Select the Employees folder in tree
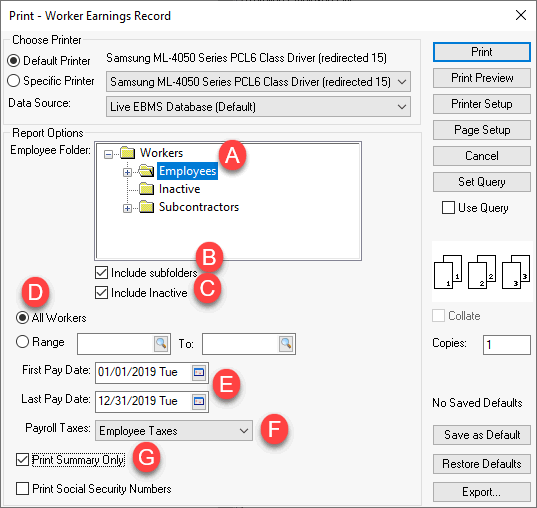537x508 pixels. (x=187, y=171)
